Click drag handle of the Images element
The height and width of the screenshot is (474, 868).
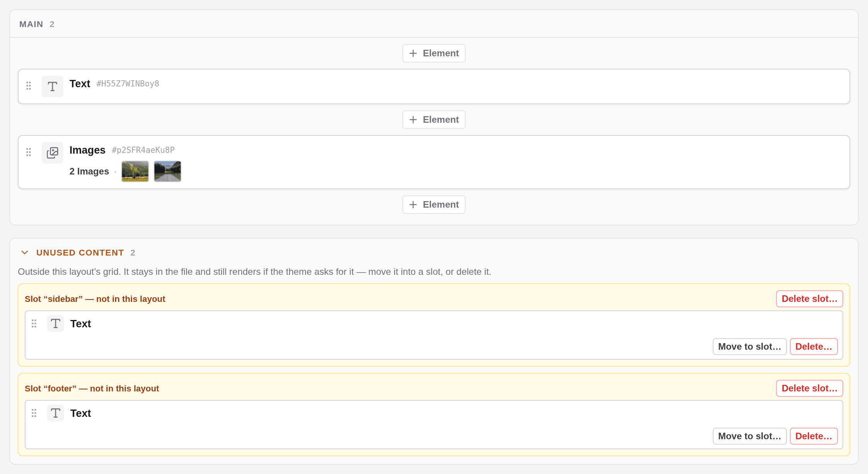point(29,152)
